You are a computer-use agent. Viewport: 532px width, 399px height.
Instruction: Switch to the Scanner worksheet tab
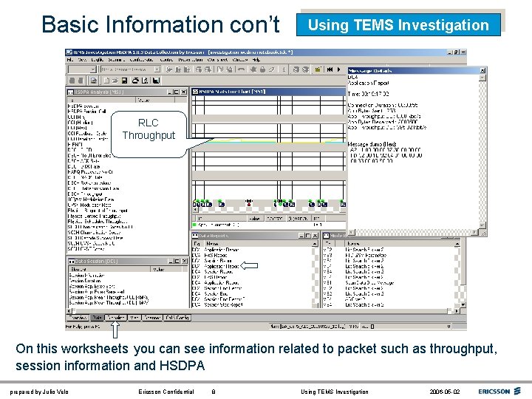click(151, 318)
